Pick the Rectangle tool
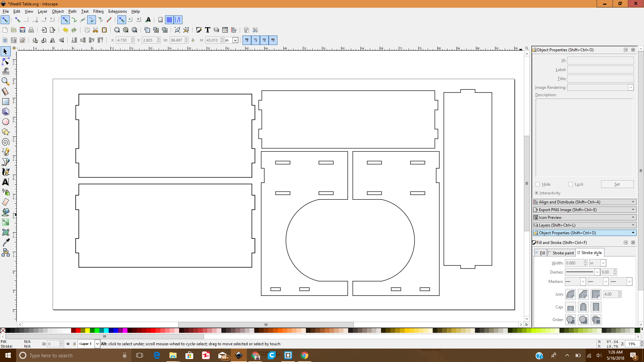The height and width of the screenshot is (362, 644). [x=5, y=102]
